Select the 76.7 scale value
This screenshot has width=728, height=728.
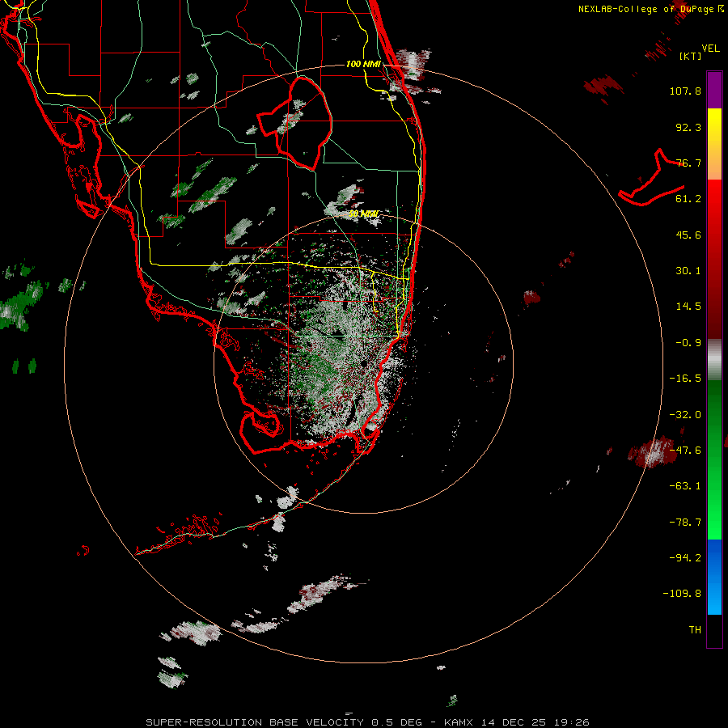coord(688,163)
